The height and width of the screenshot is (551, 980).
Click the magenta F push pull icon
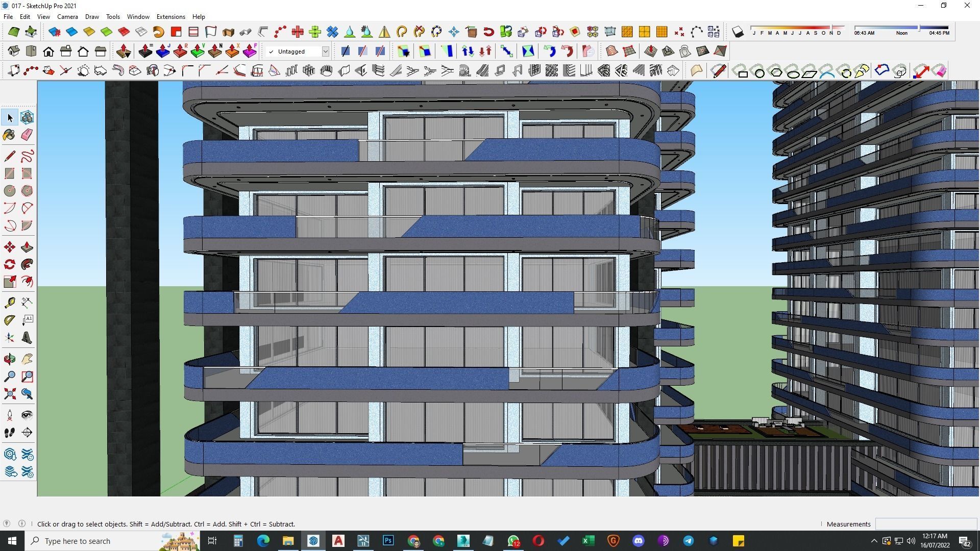(250, 52)
